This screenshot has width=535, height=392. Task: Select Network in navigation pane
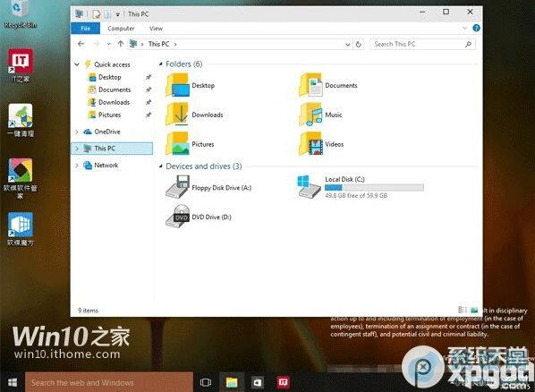106,165
